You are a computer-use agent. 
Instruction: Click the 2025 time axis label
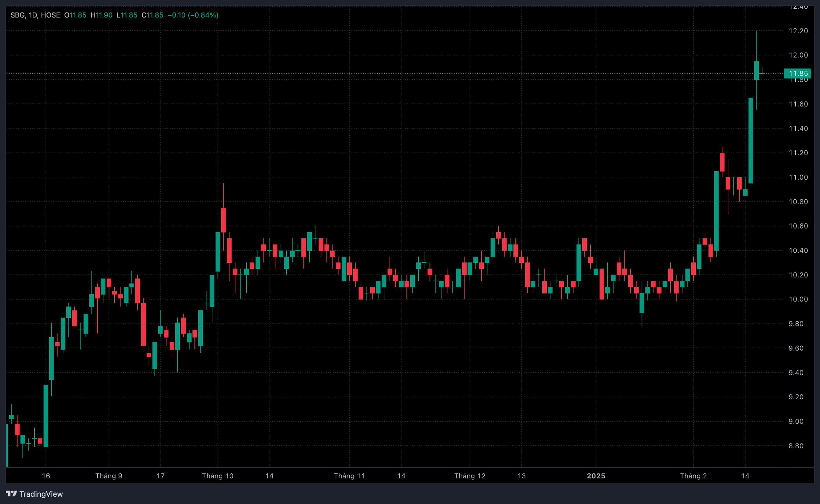(x=596, y=476)
